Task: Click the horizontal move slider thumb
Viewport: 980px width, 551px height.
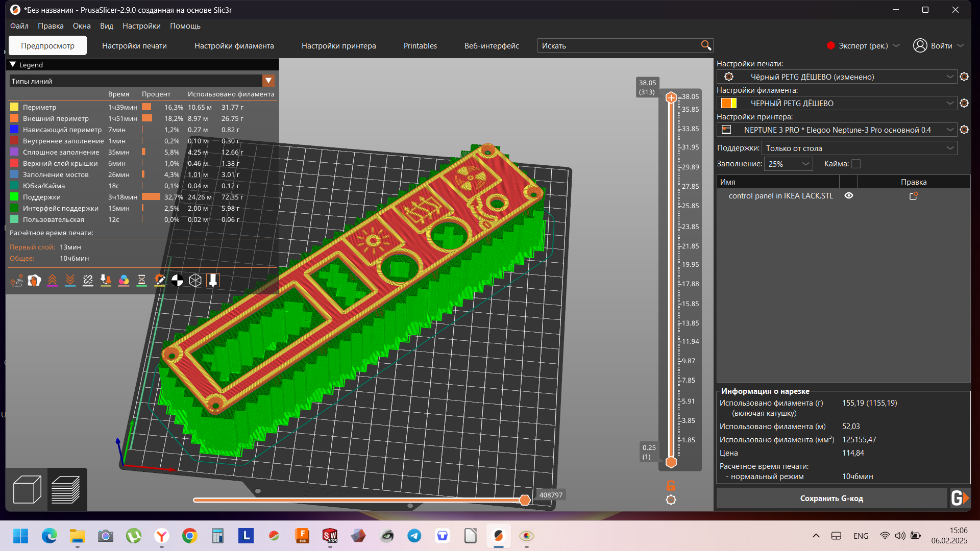Action: tap(524, 500)
